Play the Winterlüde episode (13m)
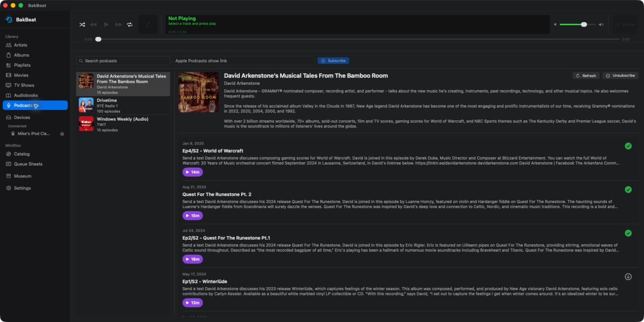The image size is (644, 322). 193,303
